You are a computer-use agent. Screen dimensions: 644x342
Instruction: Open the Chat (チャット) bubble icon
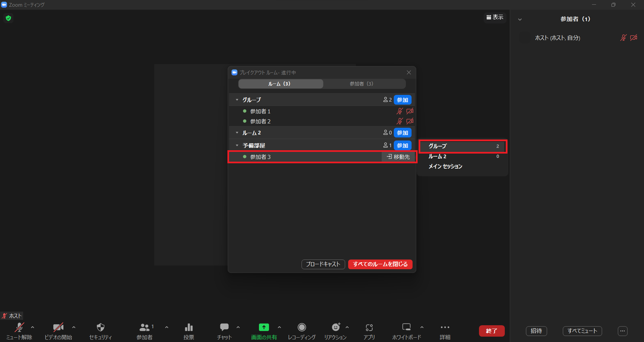point(224,328)
